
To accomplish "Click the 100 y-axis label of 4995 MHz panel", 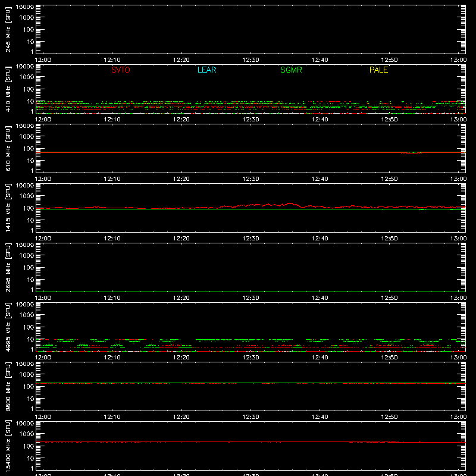I will pos(29,327).
